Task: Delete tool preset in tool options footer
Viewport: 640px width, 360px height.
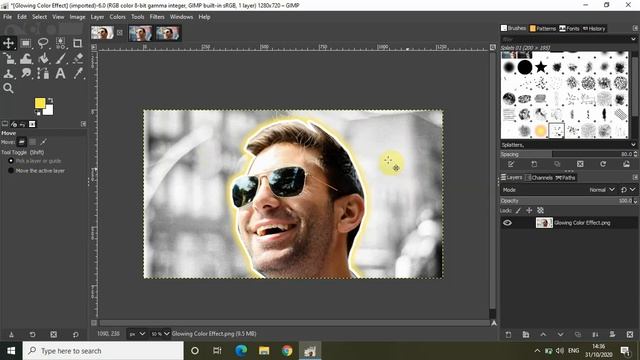Action: 53,335
